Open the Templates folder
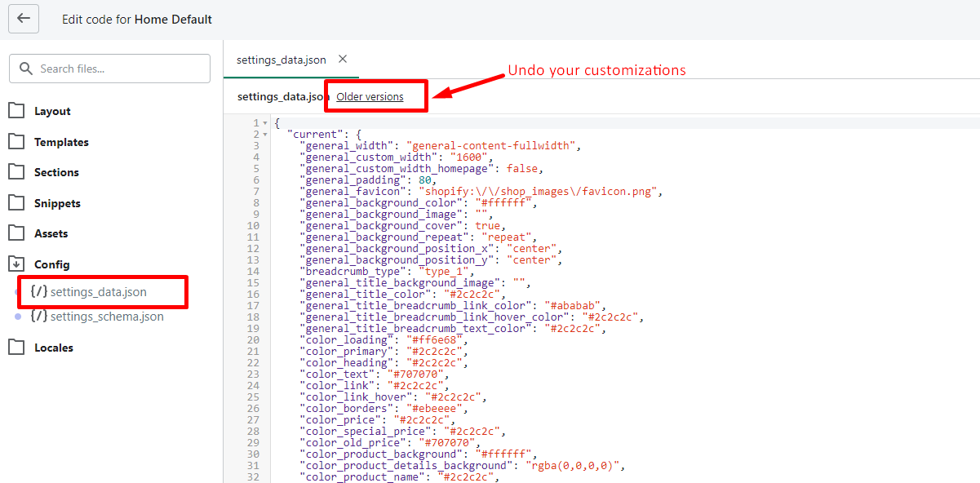 [x=61, y=142]
